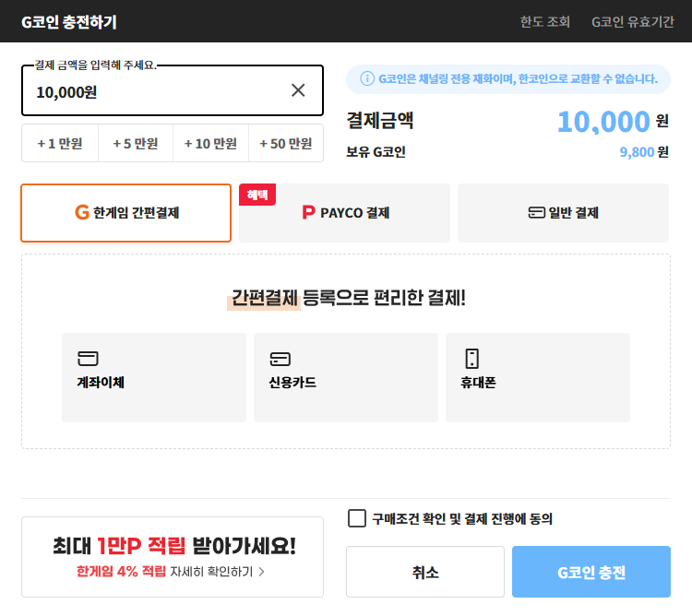Viewport: 692px width, 616px height.
Task: Click the card icon in 일반 결제
Action: [x=537, y=212]
